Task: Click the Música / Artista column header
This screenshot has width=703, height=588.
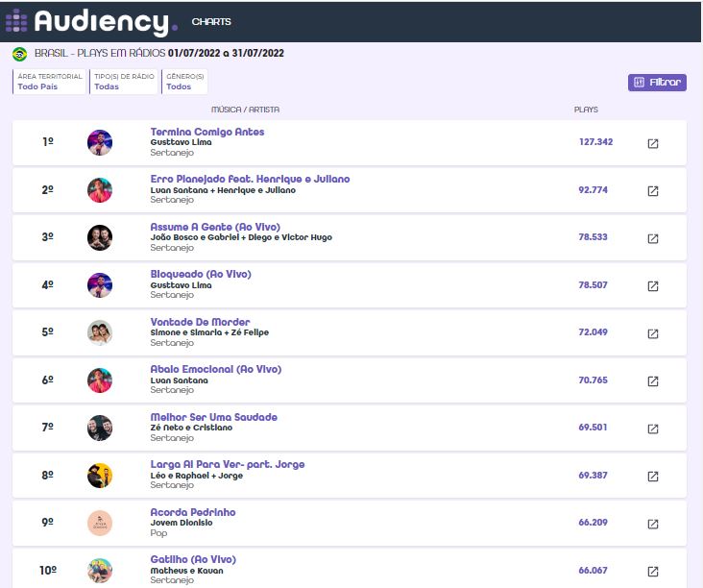Action: point(245,110)
